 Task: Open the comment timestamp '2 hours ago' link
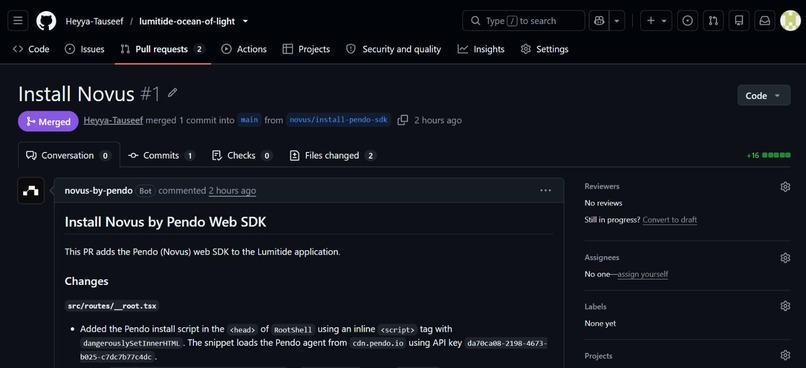(x=232, y=191)
